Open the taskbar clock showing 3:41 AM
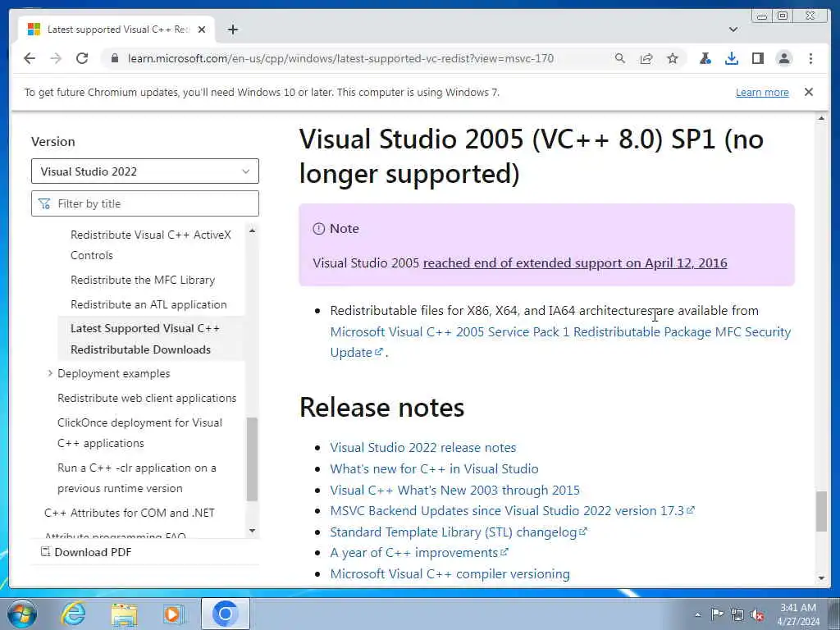This screenshot has height=630, width=840. click(798, 614)
